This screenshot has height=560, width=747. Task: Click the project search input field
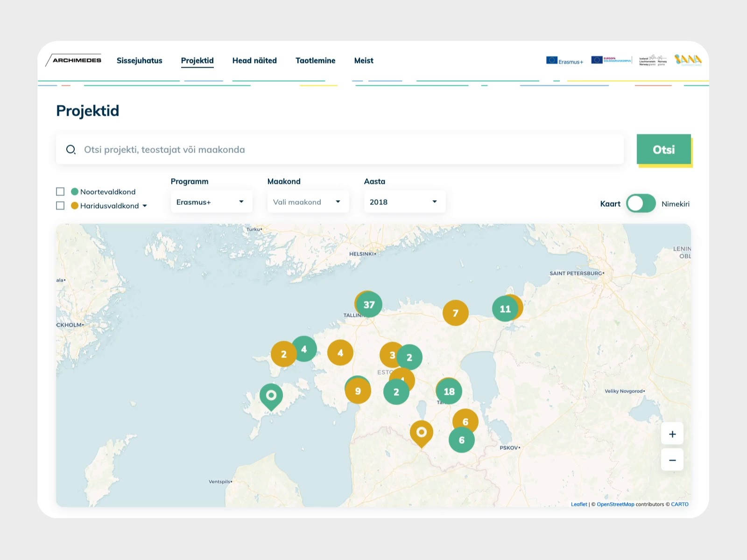345,150
